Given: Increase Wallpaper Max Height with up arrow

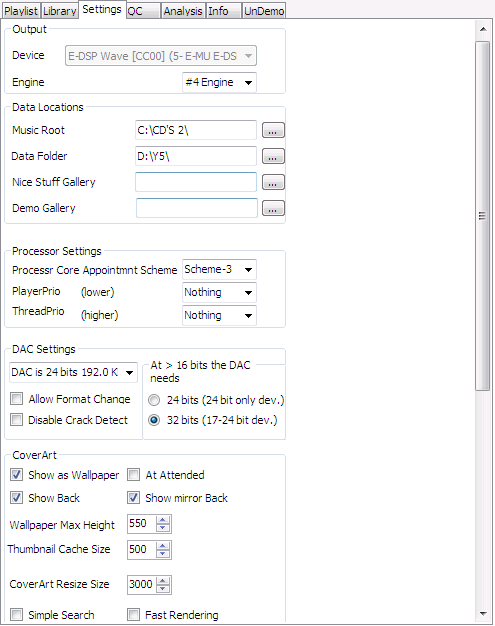Looking at the screenshot, I should (x=162, y=519).
